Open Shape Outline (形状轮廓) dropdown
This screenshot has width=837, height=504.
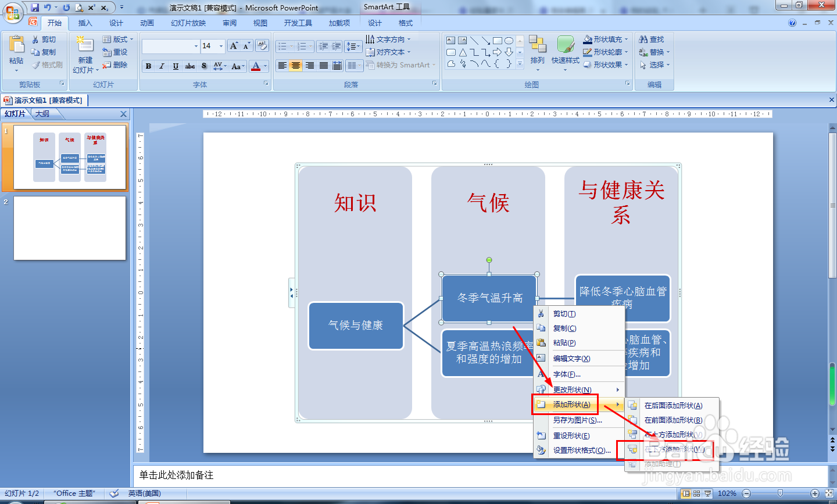(606, 52)
